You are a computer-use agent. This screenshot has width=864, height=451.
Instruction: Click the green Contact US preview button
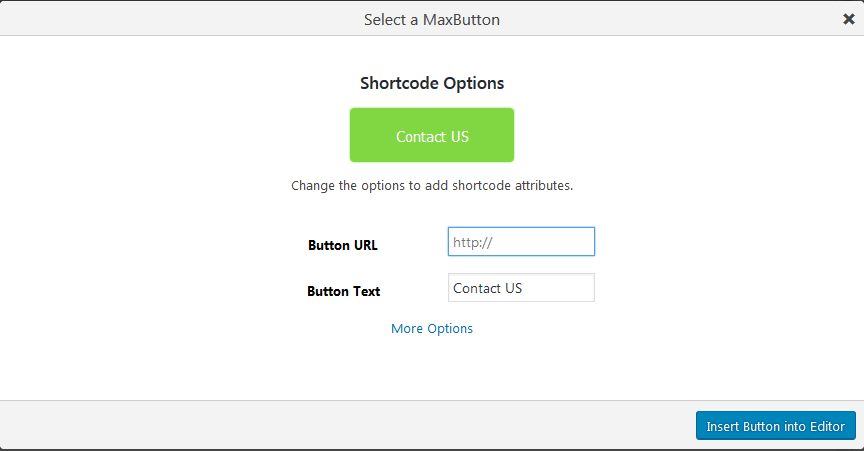point(431,135)
